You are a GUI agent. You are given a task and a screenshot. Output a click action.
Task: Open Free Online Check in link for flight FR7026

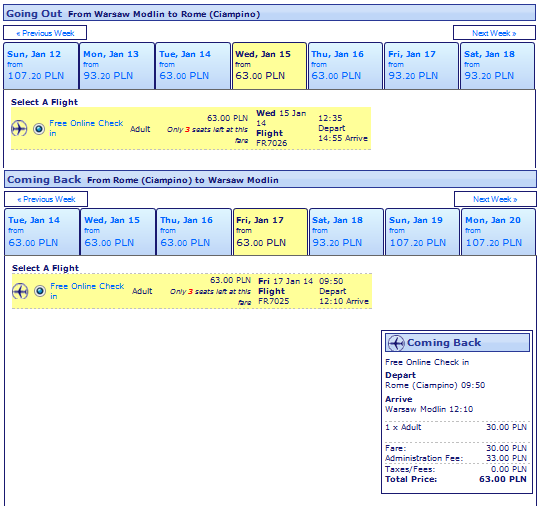tap(86, 128)
